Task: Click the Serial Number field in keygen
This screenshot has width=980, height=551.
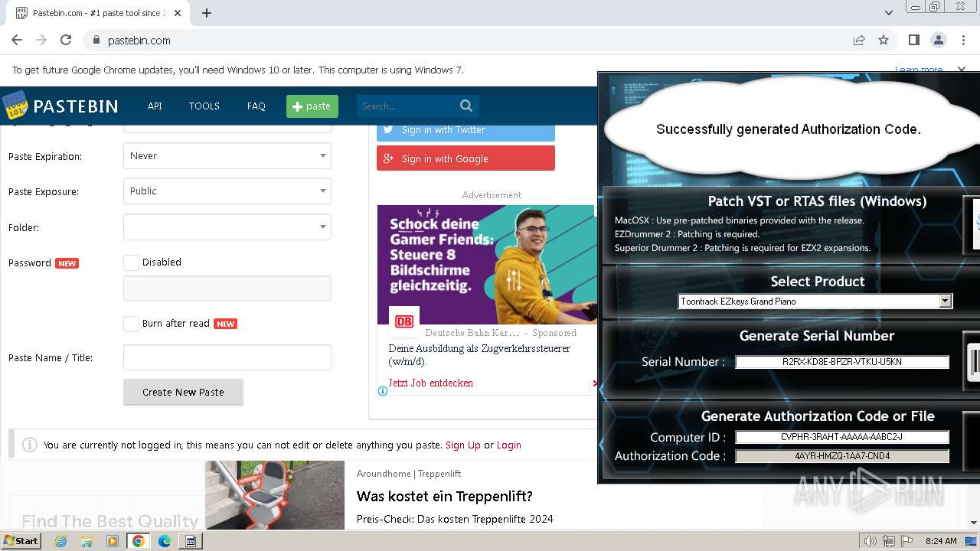Action: (x=842, y=362)
